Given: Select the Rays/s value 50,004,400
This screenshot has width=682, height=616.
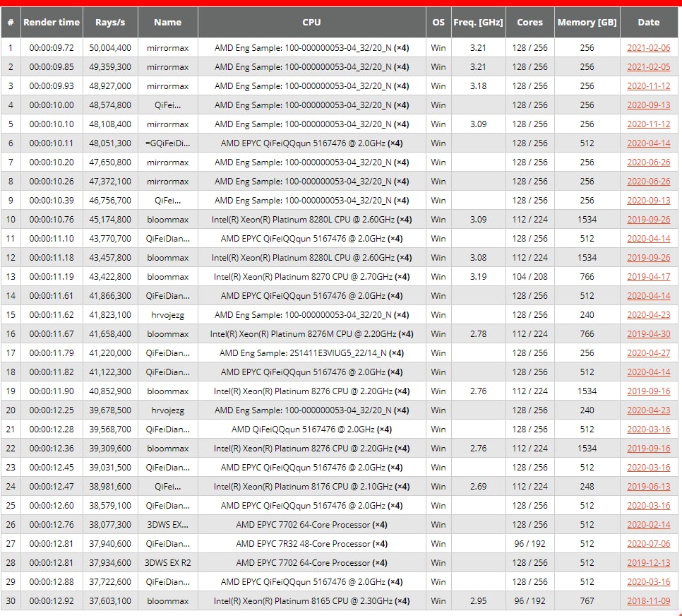Looking at the screenshot, I should (110, 48).
